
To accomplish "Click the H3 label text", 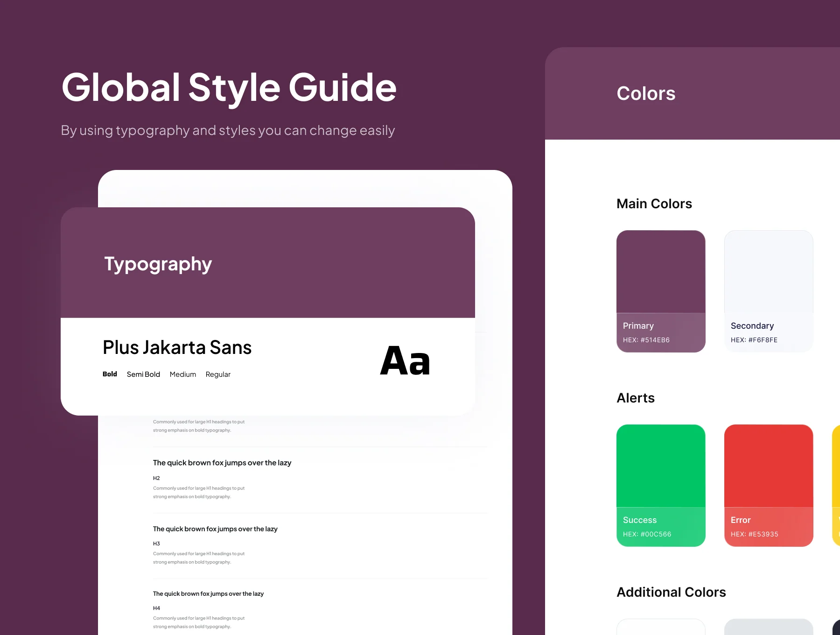I will pyautogui.click(x=156, y=543).
